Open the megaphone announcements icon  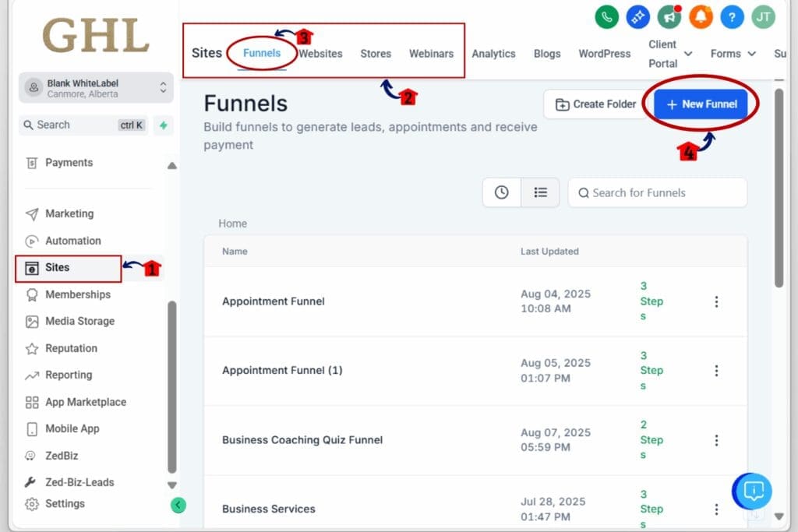coord(669,17)
